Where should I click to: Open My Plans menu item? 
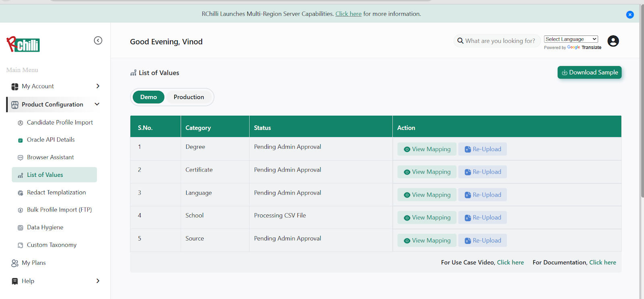click(x=34, y=263)
